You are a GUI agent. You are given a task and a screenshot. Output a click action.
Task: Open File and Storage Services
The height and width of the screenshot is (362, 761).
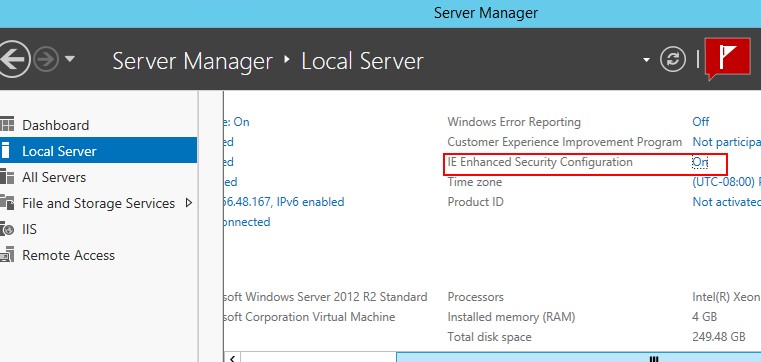click(98, 203)
